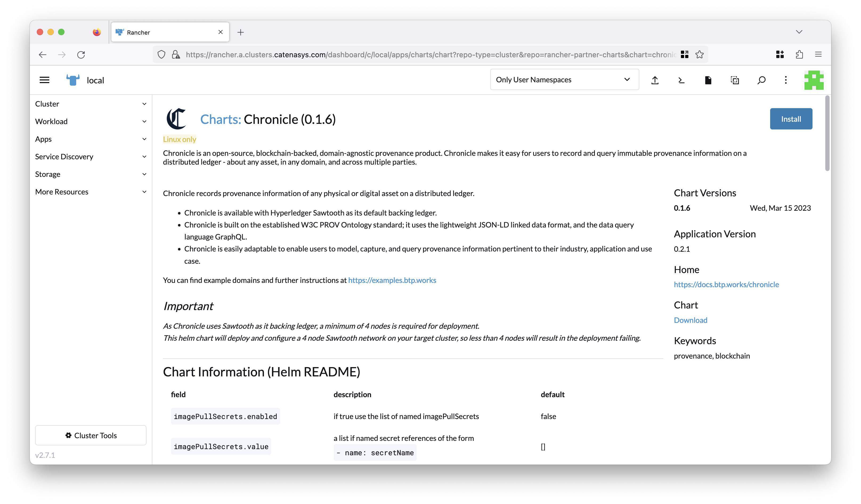Viewport: 861px width, 504px height.
Task: Expand the Cluster sidebar section
Action: tap(91, 104)
